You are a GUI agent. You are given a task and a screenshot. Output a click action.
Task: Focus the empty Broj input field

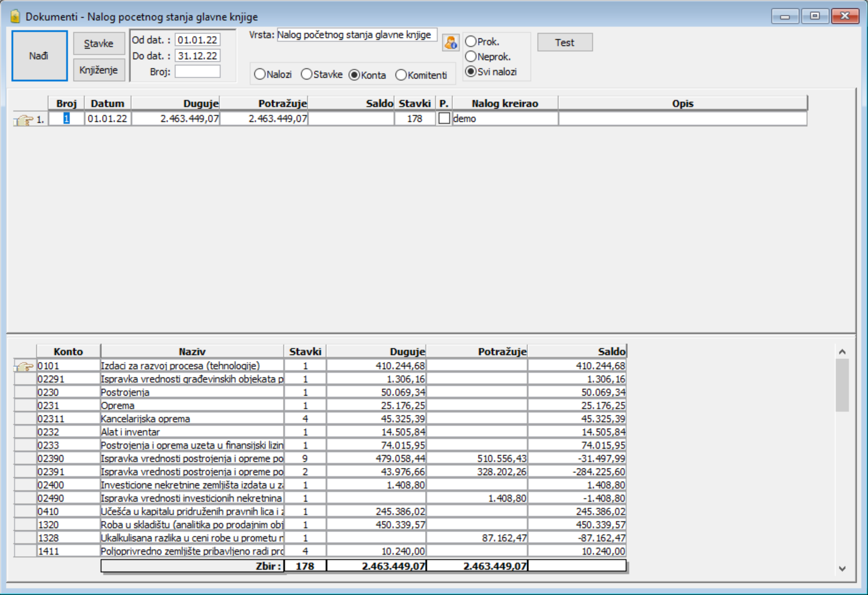pos(197,71)
